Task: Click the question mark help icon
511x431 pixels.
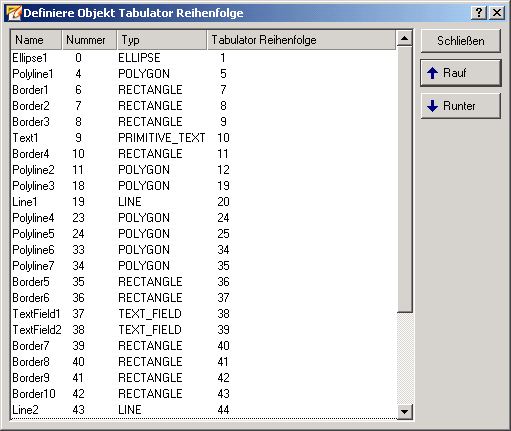Action: (x=479, y=13)
